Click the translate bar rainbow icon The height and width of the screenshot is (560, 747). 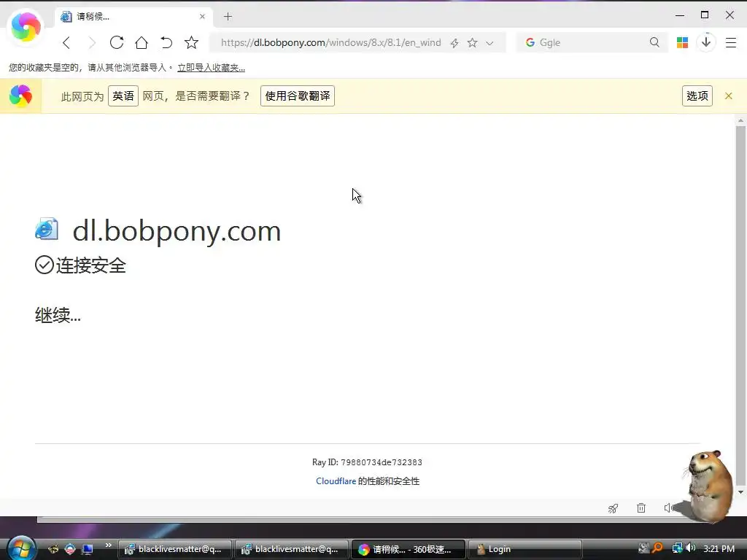click(x=20, y=96)
